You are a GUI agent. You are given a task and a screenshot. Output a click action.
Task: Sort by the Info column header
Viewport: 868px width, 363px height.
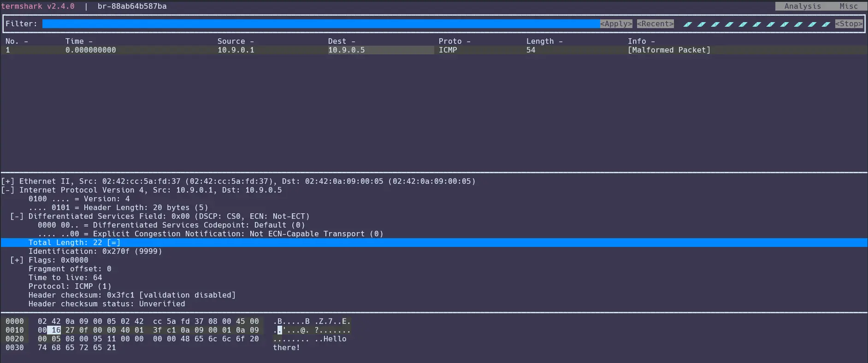tap(641, 41)
